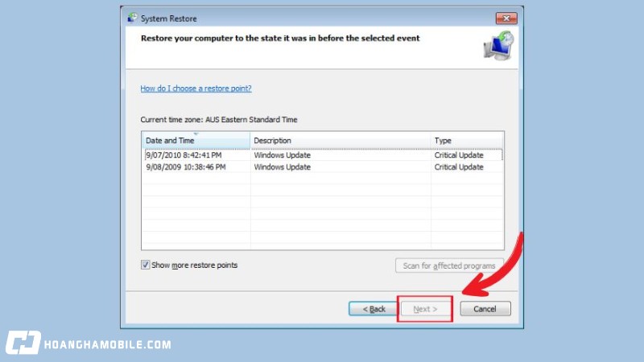Screen dimensions: 644x362
Task: Cancel the System Restore wizard
Action: pos(485,309)
